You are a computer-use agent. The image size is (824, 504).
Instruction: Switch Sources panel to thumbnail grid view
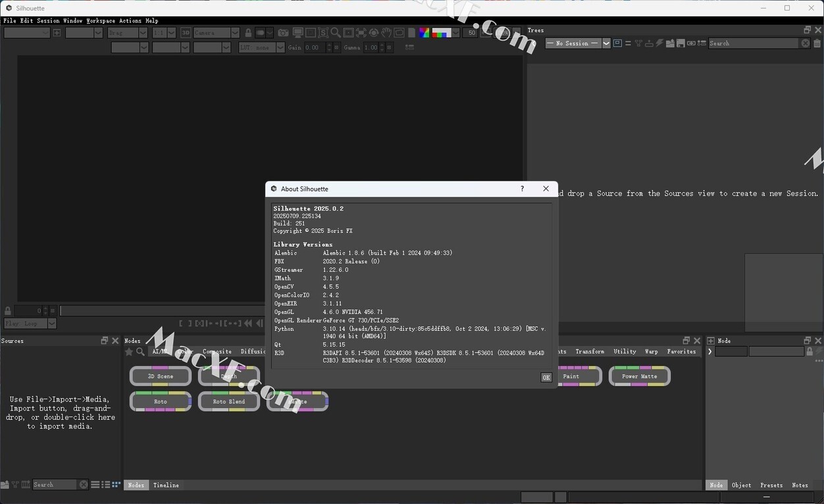point(116,485)
